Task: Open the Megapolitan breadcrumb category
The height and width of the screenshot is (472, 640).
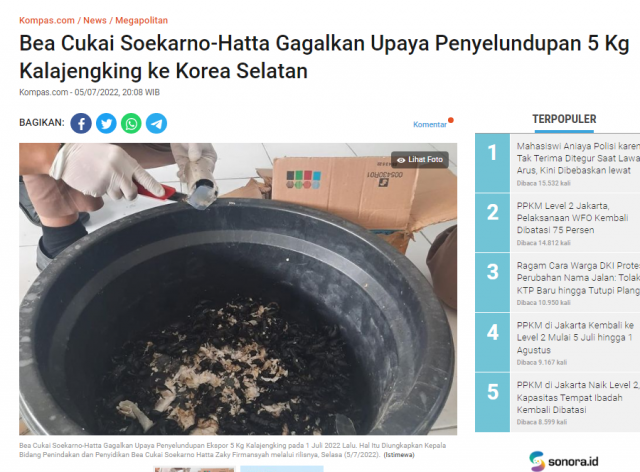Action: coord(141,20)
